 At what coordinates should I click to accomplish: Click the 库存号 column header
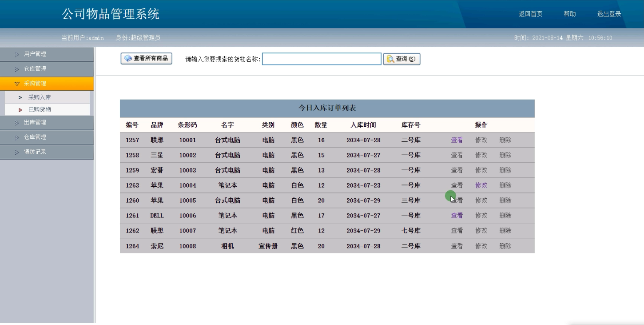411,125
